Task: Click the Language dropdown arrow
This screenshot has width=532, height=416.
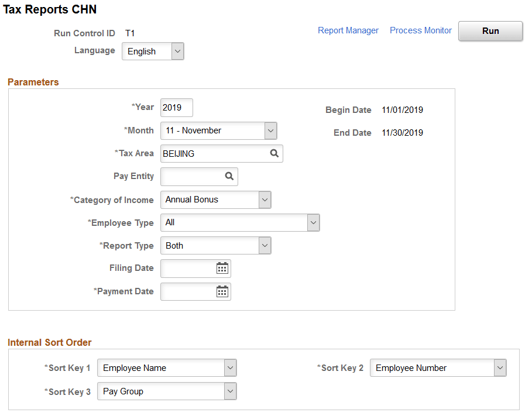Action: click(x=177, y=51)
